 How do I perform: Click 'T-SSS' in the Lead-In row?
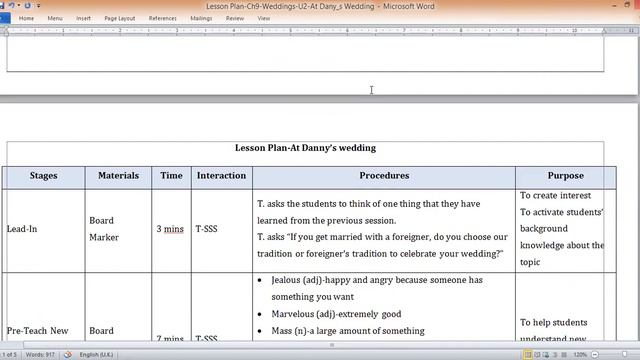[207, 229]
